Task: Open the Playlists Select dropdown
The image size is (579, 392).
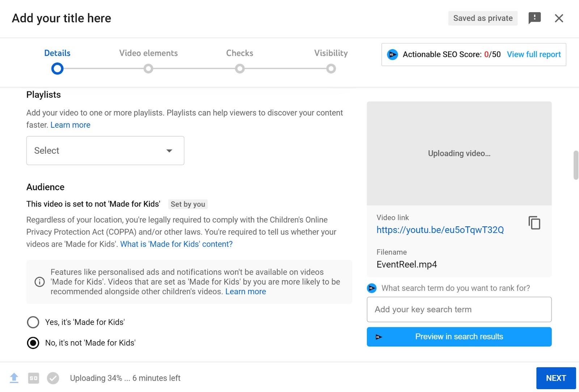Action: pyautogui.click(x=105, y=150)
